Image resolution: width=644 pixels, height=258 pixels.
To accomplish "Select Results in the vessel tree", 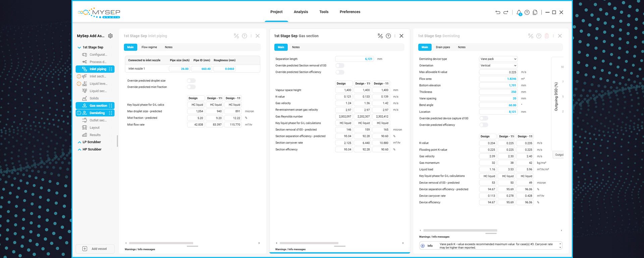I will (x=95, y=135).
